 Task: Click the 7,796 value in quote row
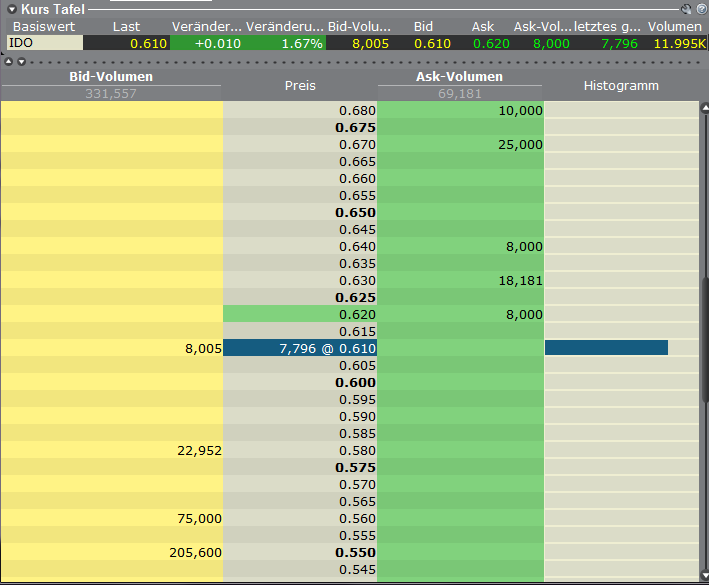click(619, 43)
